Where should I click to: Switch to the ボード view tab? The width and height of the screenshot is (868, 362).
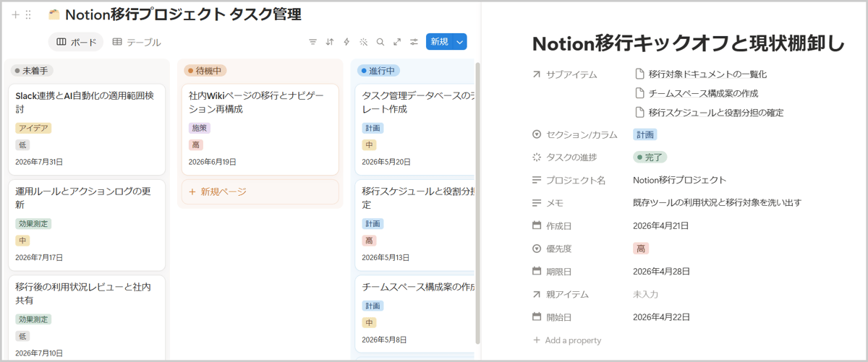click(x=76, y=42)
